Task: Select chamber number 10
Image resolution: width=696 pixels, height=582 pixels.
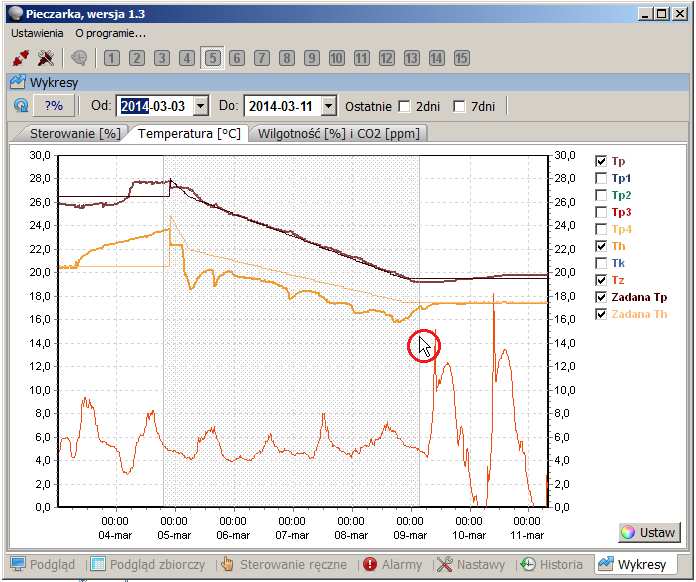Action: click(x=337, y=58)
